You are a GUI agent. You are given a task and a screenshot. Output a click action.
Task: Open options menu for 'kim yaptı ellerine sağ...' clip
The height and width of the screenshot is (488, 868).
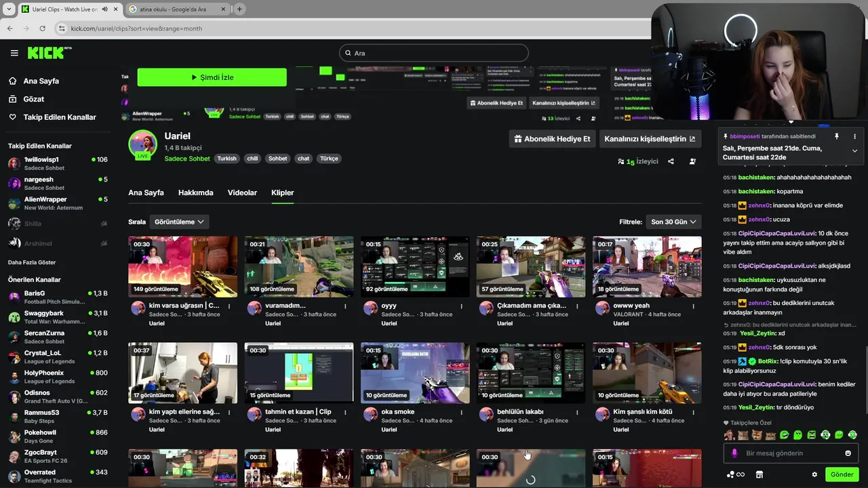pos(229,412)
